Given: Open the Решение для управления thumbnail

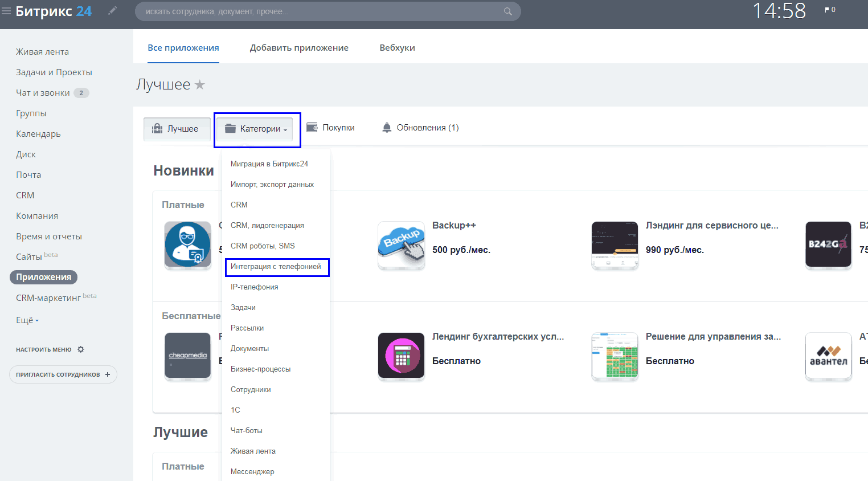Looking at the screenshot, I should pyautogui.click(x=615, y=356).
